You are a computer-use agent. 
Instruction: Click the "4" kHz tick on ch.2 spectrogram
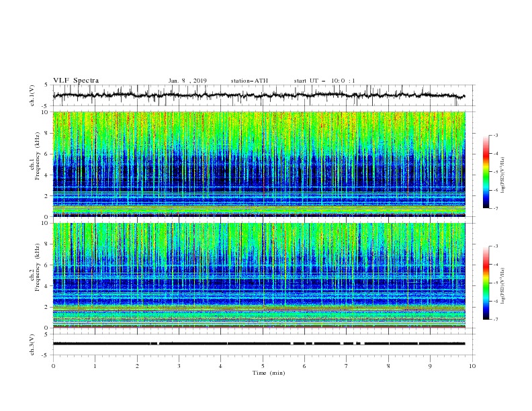point(47,286)
